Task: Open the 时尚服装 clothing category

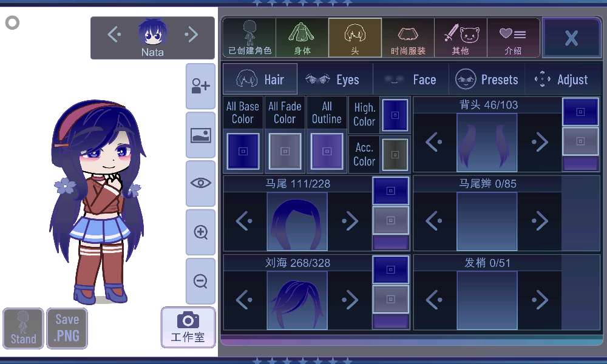Action: pyautogui.click(x=408, y=38)
